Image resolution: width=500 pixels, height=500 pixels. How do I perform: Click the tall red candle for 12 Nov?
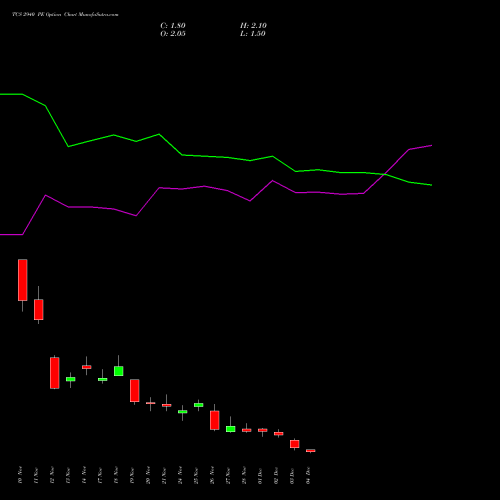pyautogui.click(x=55, y=373)
